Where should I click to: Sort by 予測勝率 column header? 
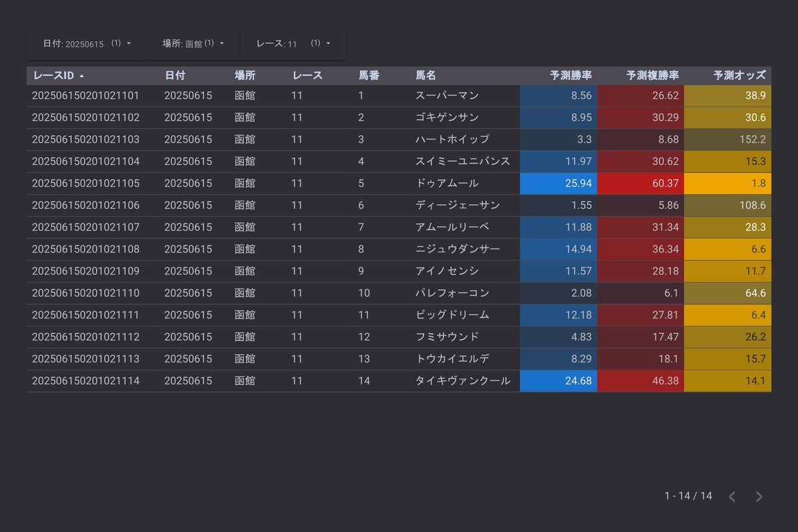pos(571,76)
